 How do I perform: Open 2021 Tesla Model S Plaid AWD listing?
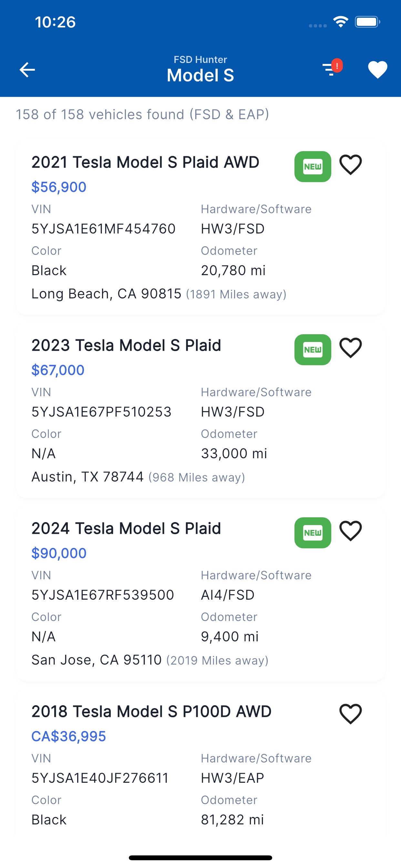pyautogui.click(x=145, y=162)
